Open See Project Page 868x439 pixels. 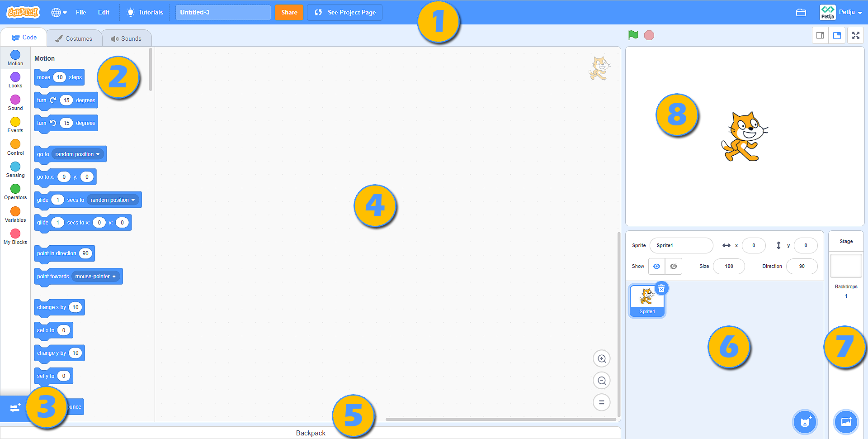coord(344,13)
